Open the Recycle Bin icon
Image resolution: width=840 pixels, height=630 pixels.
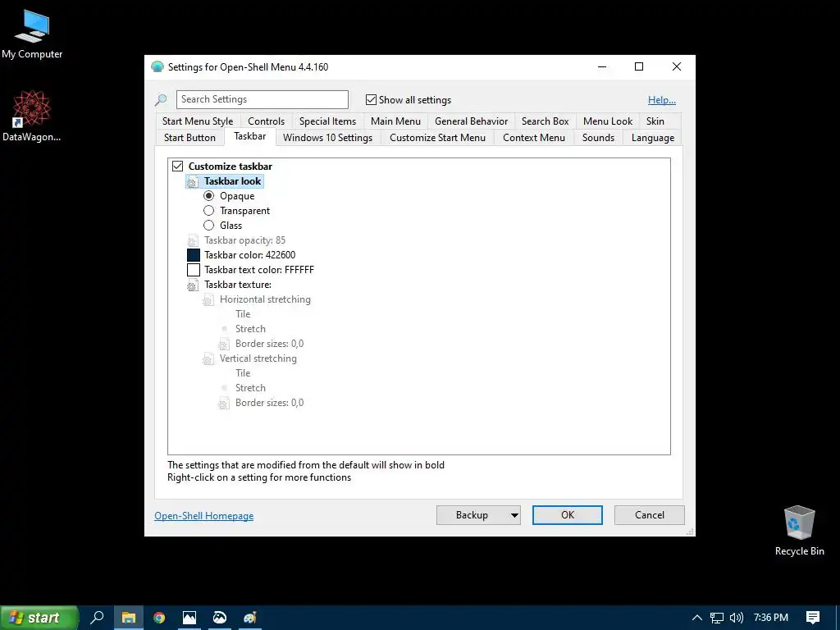pos(799,531)
